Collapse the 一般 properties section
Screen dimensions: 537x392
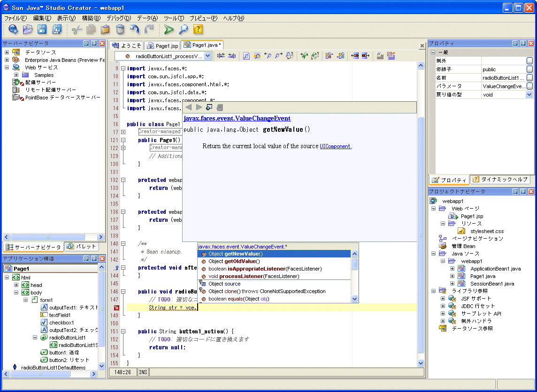point(433,53)
